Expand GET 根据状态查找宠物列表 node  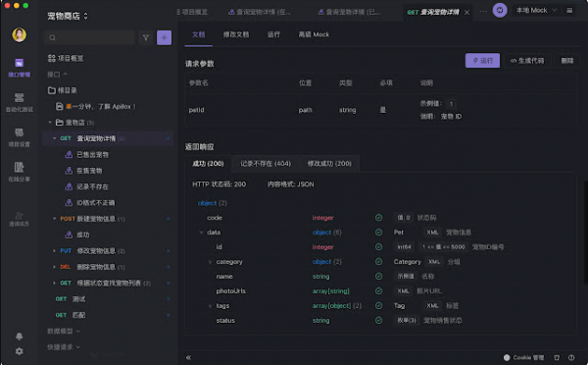[x=54, y=283]
